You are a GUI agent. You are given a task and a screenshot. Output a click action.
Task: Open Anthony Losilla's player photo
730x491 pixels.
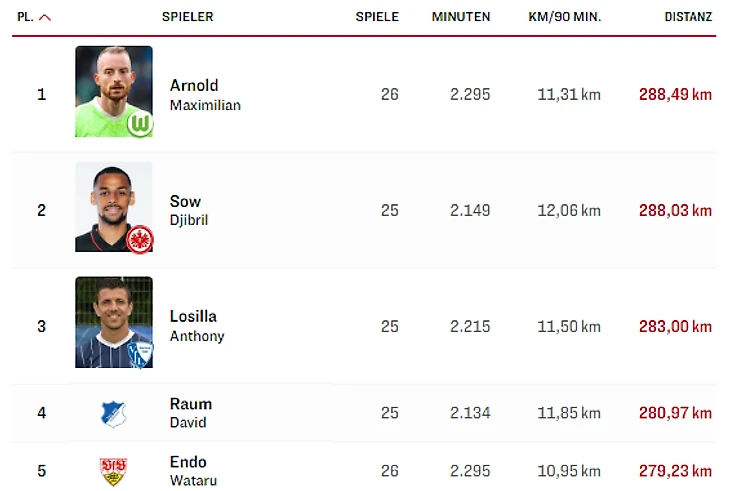click(113, 322)
